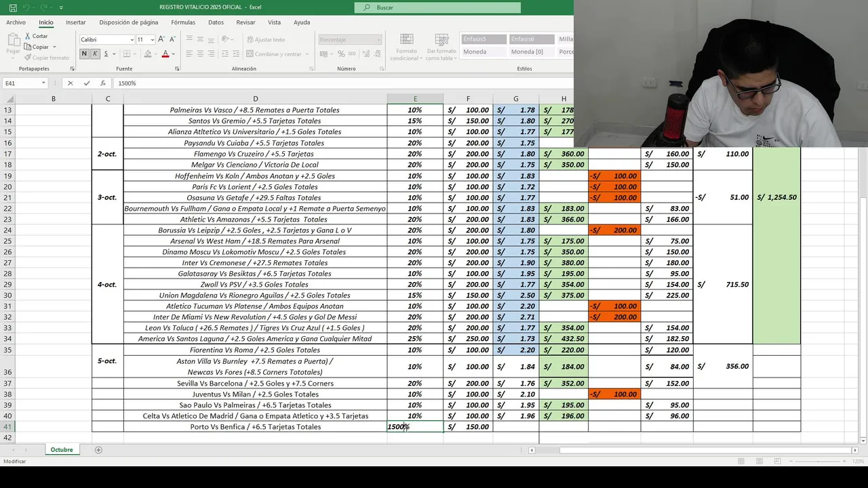Screen dimensions: 868x488
Task: Switch to Disposición de página tab
Action: (x=129, y=22)
